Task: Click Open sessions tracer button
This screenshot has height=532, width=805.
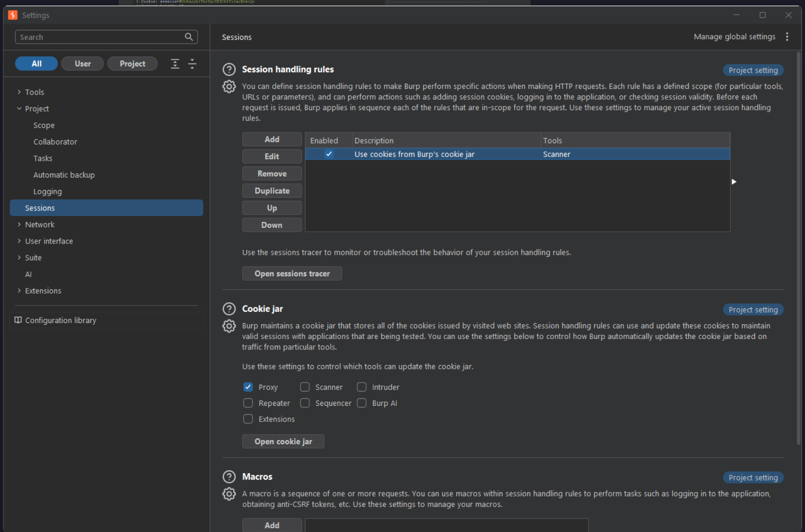Action: (x=292, y=274)
